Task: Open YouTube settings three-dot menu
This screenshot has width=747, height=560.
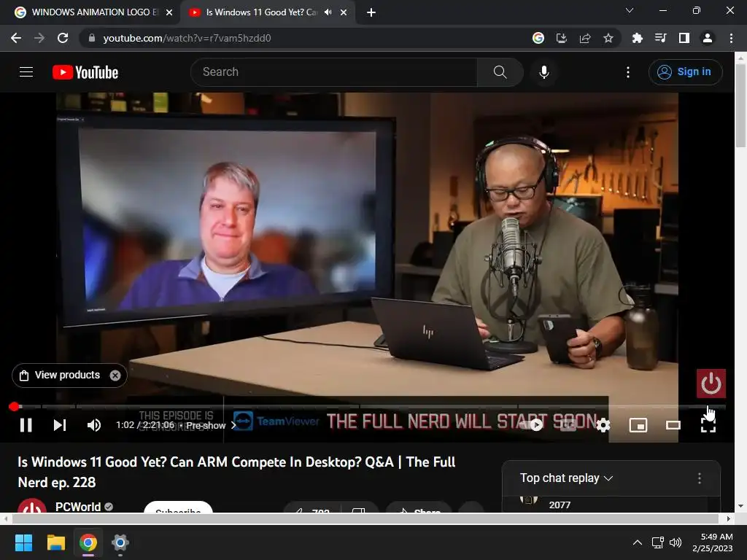Action: tap(628, 72)
